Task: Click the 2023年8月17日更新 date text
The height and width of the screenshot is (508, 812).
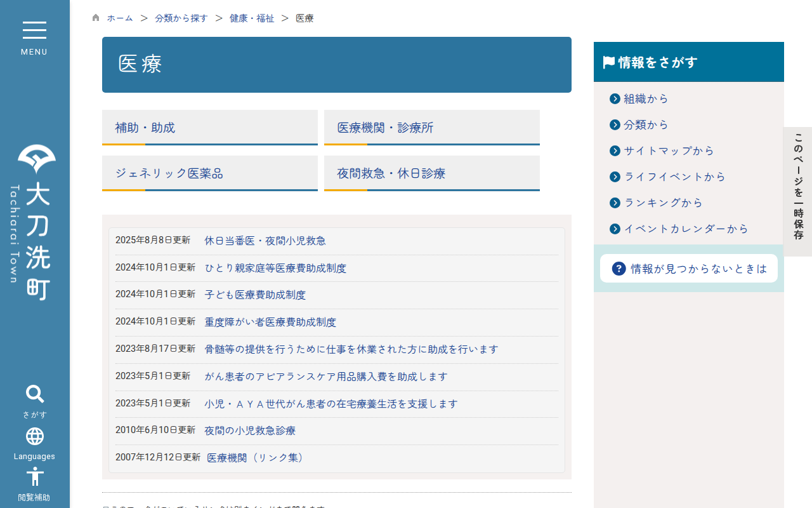Action: tap(155, 349)
